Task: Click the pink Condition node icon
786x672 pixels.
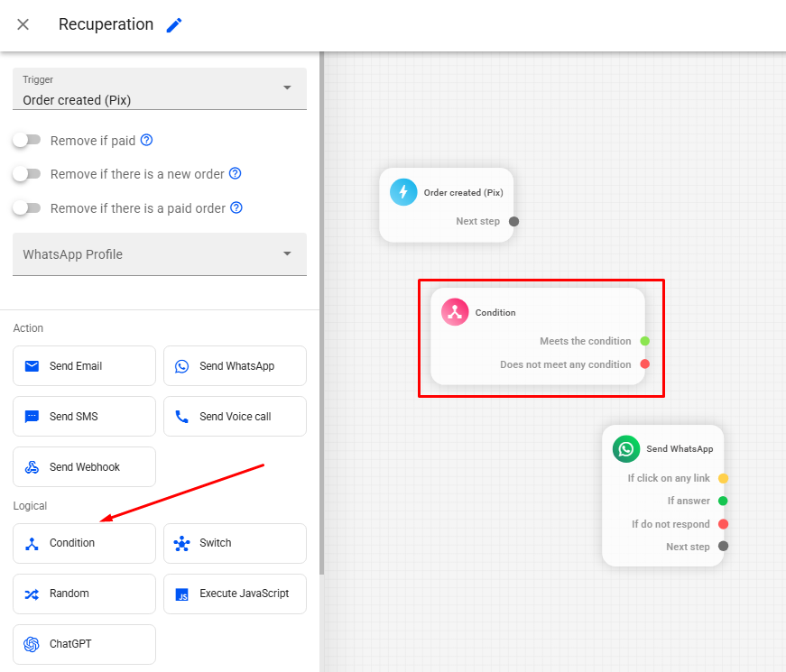Action: 455,312
